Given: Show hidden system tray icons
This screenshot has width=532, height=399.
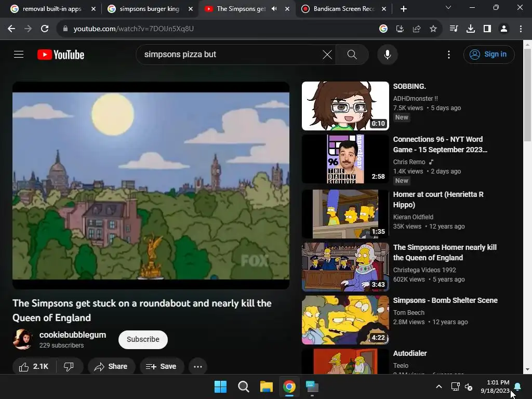Looking at the screenshot, I should tap(438, 387).
